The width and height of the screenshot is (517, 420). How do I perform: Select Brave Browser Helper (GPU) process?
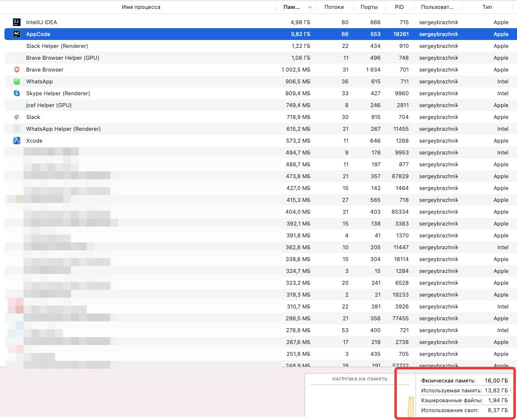click(63, 58)
